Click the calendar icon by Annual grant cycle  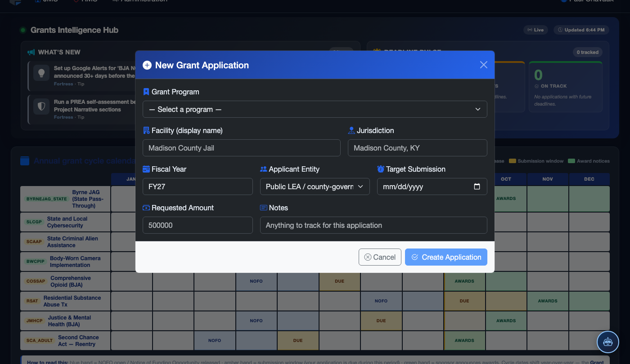coord(25,161)
